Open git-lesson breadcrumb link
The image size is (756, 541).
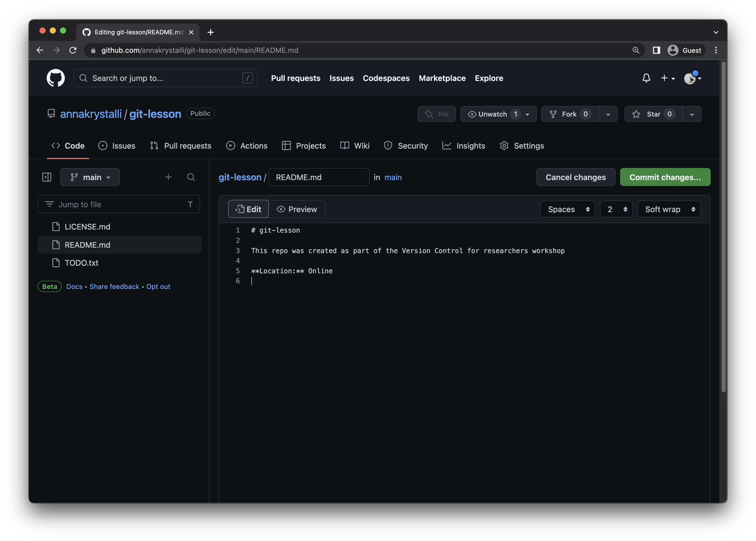click(240, 177)
